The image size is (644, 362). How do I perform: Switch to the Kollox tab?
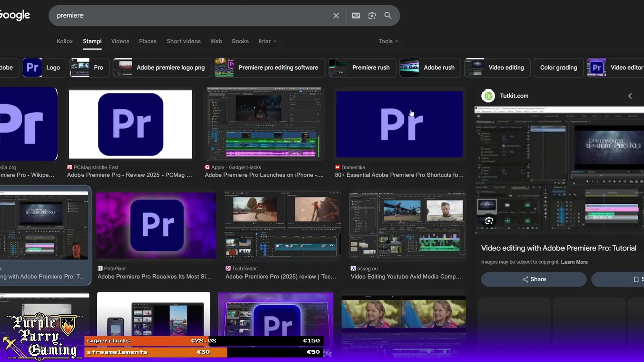point(65,41)
